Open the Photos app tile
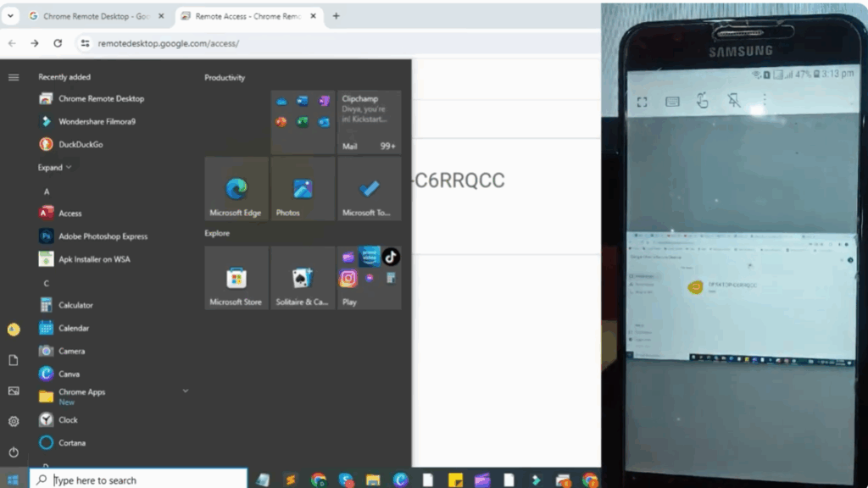868x488 pixels. point(302,188)
